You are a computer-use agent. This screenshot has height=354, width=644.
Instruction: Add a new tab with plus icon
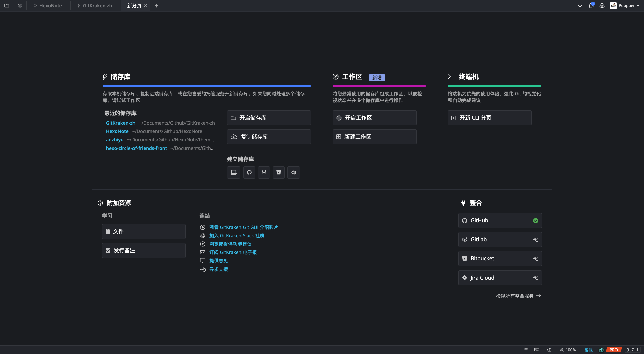click(x=156, y=6)
